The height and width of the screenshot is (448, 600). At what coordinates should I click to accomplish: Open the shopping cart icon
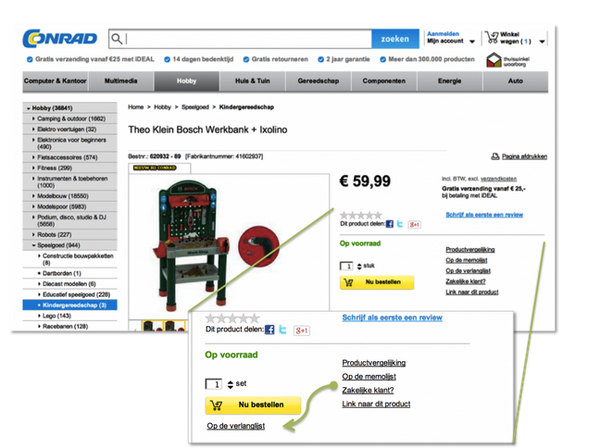(x=491, y=37)
